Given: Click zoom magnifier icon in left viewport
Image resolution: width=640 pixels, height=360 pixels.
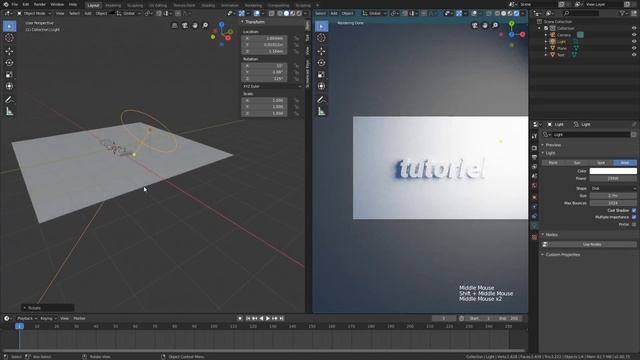Looking at the screenshot, I should coord(205,25).
